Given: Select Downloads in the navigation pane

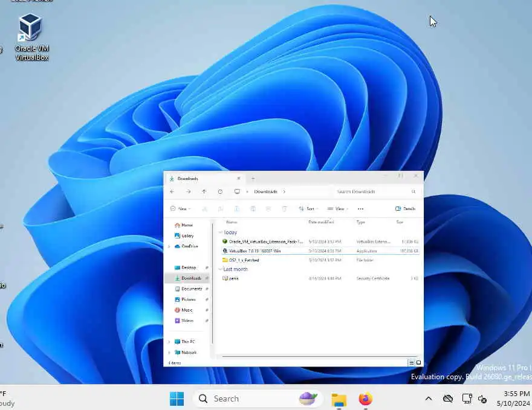Looking at the screenshot, I should coord(187,278).
